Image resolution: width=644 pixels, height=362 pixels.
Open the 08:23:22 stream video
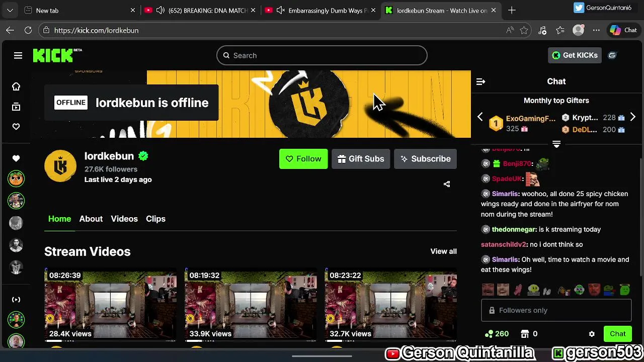coord(391,306)
